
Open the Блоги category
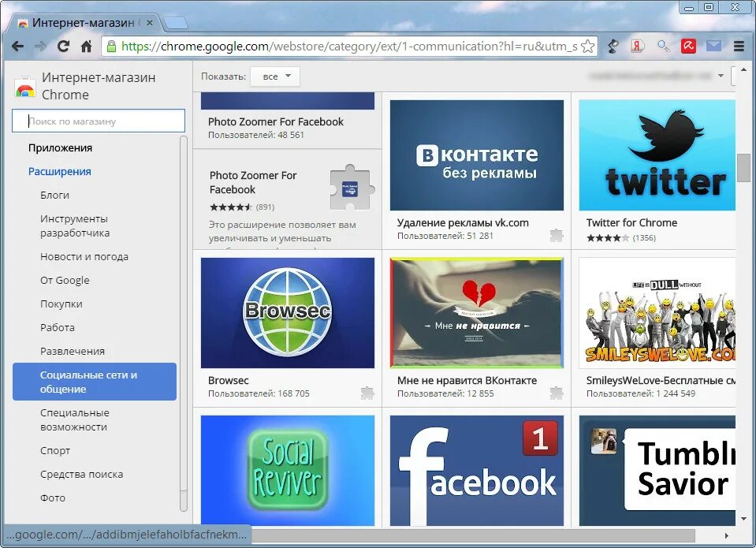tap(55, 195)
